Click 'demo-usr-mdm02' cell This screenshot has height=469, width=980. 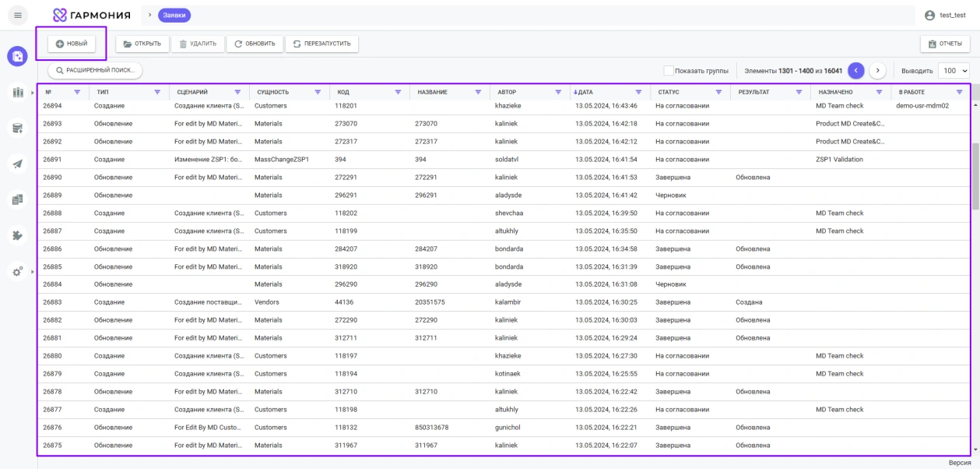tap(922, 105)
